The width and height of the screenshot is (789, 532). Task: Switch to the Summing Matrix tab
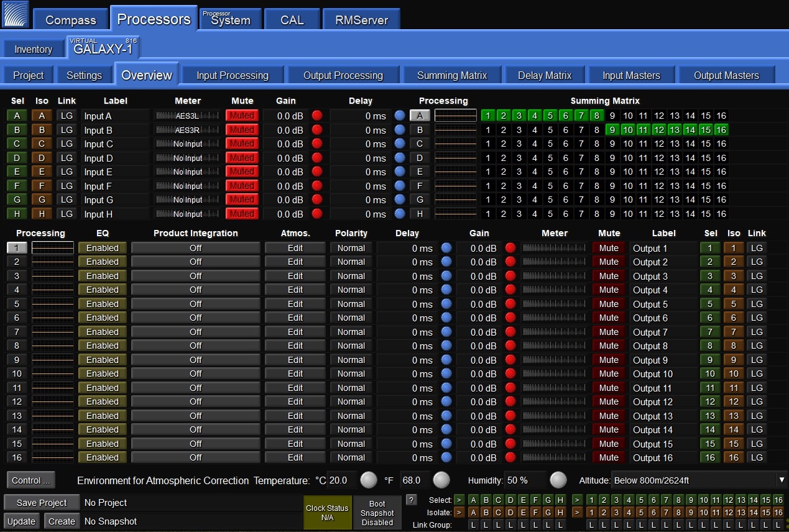click(451, 75)
